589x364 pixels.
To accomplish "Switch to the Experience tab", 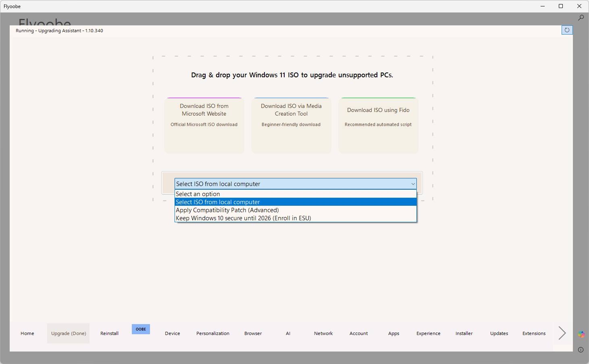I will tap(429, 333).
